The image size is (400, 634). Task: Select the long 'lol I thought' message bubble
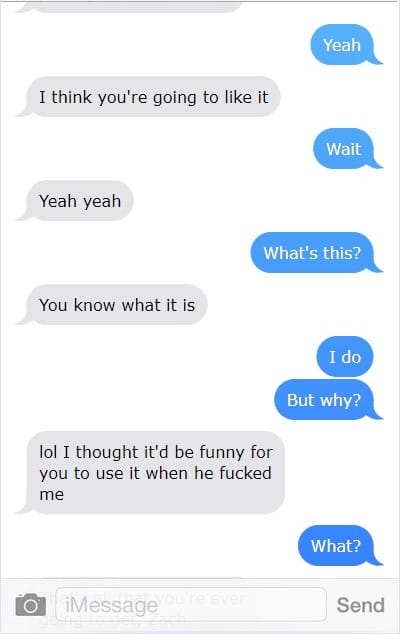(x=155, y=473)
